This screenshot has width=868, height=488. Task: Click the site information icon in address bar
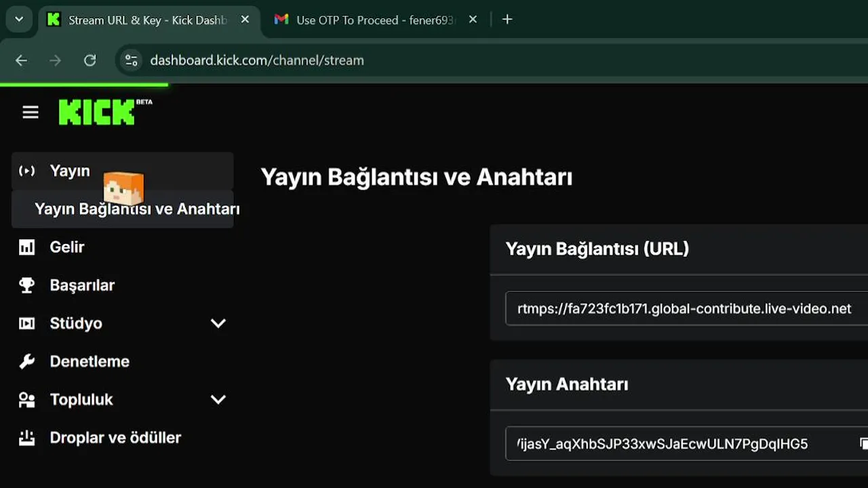pyautogui.click(x=131, y=60)
